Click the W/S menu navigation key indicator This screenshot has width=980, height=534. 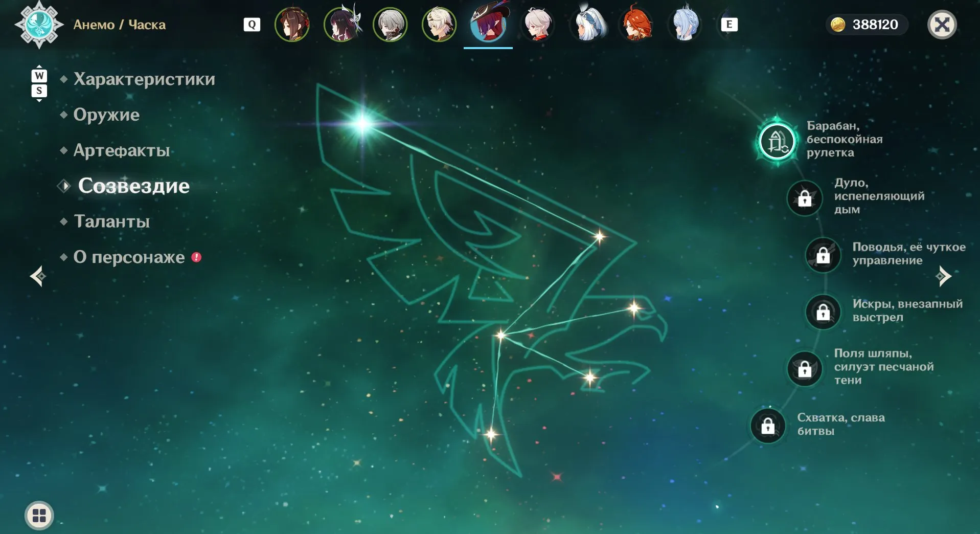(39, 83)
